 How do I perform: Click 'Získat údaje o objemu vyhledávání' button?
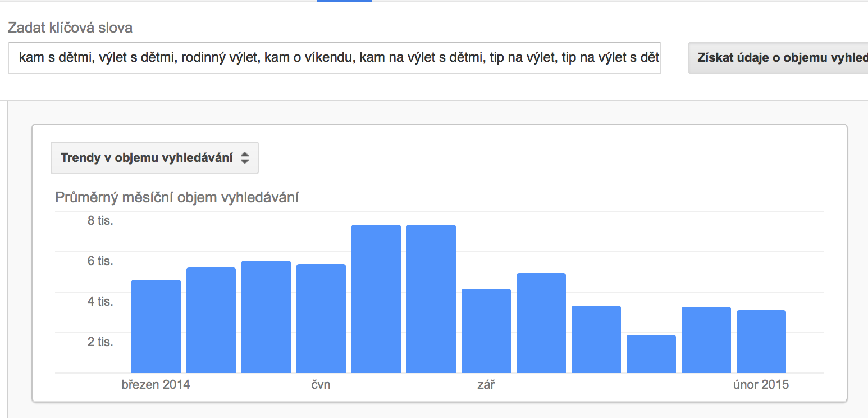coord(778,57)
